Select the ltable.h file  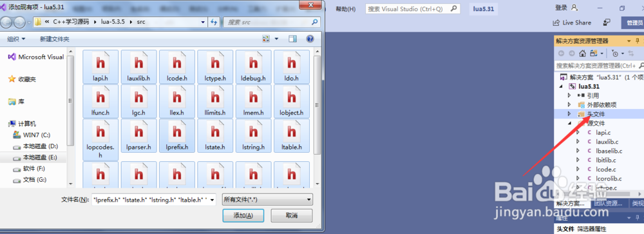(292, 136)
